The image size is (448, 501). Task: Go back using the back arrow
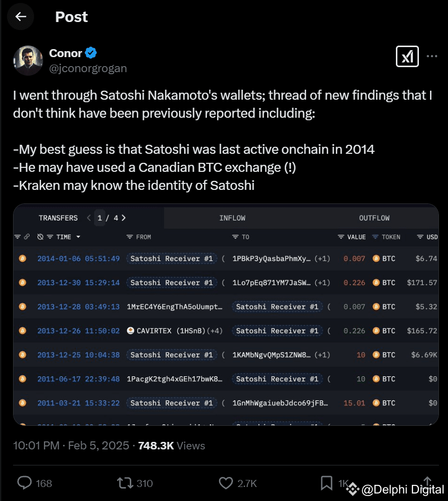click(21, 17)
